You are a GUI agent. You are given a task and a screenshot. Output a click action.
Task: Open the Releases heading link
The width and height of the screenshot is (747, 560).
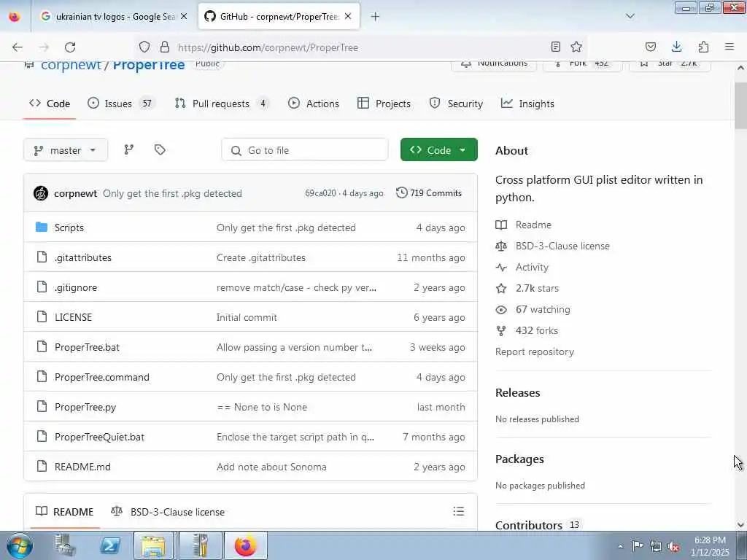tap(518, 393)
